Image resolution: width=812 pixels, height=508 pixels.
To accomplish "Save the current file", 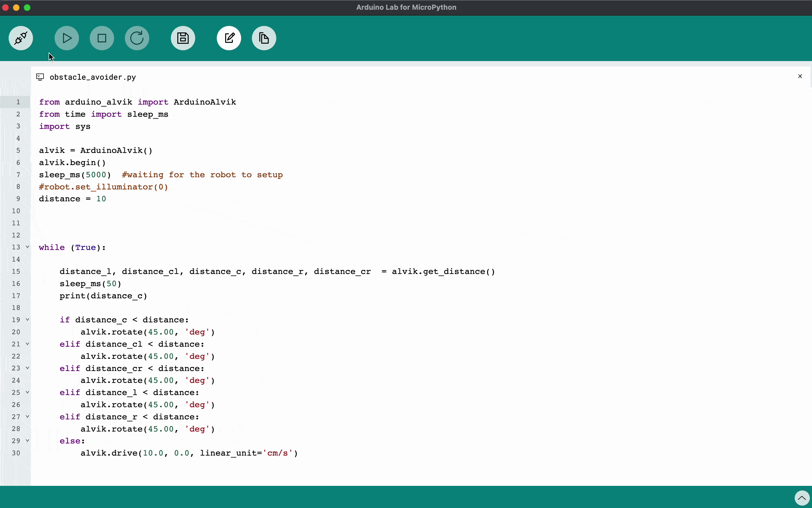I will (182, 38).
